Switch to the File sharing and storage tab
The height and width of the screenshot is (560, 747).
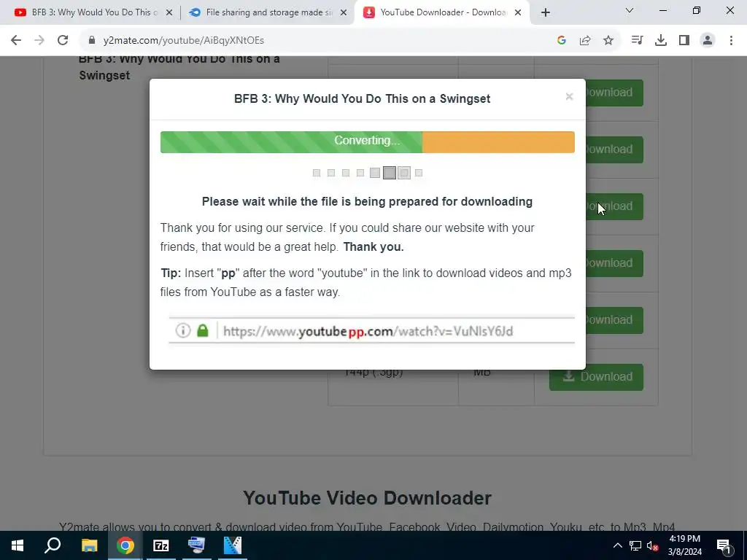269,12
